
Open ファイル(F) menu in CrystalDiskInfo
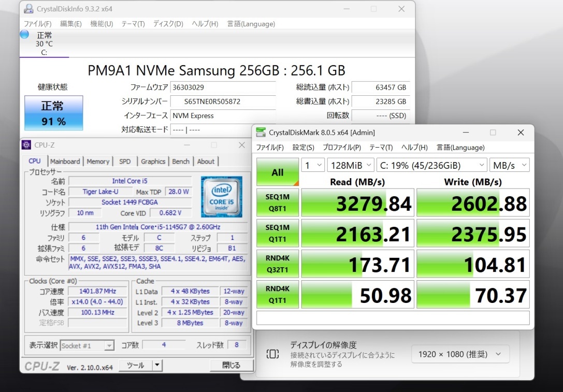click(38, 24)
